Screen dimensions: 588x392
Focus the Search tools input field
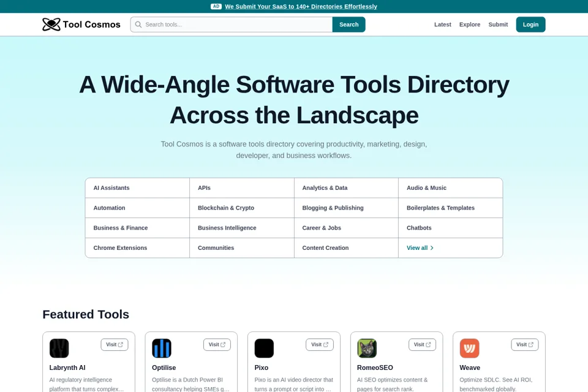[232, 24]
